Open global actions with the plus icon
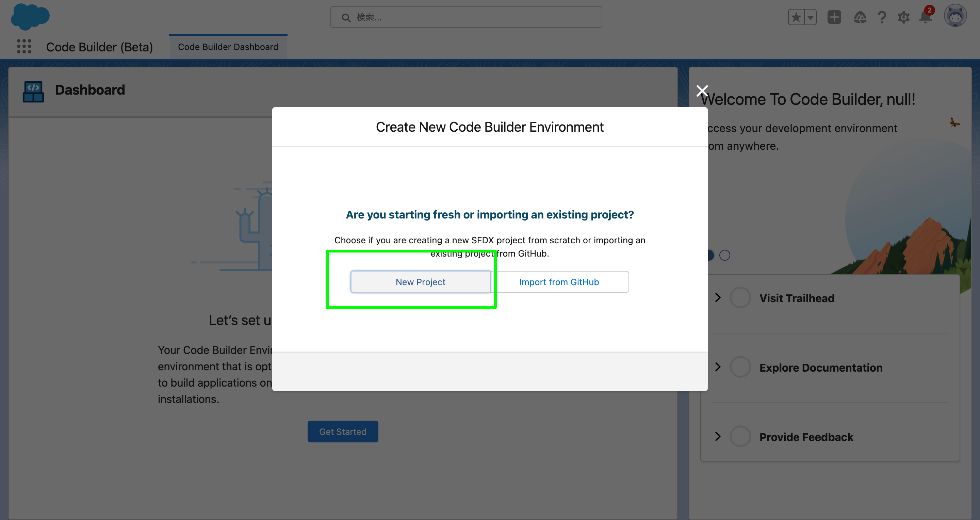Screen dimensions: 980x520 pyautogui.click(x=834, y=17)
